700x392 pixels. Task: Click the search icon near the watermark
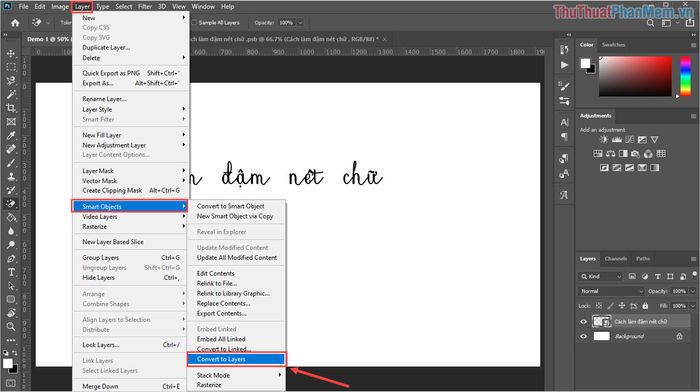point(650,23)
